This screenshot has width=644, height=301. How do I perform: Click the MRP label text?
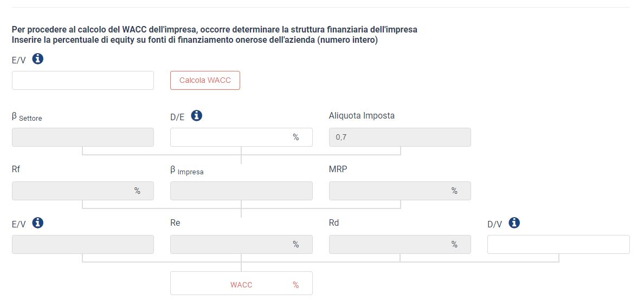click(x=338, y=169)
